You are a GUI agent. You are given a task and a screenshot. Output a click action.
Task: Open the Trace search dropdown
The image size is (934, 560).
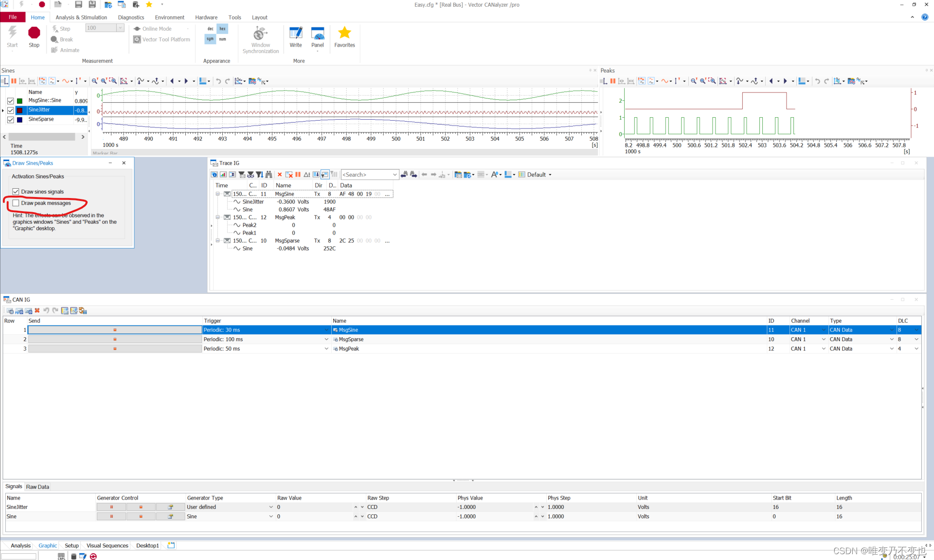point(395,175)
